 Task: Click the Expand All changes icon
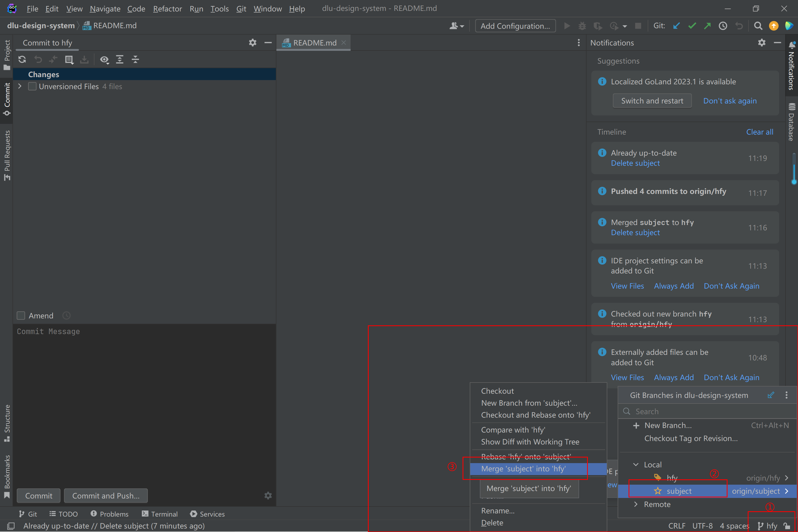click(x=120, y=60)
